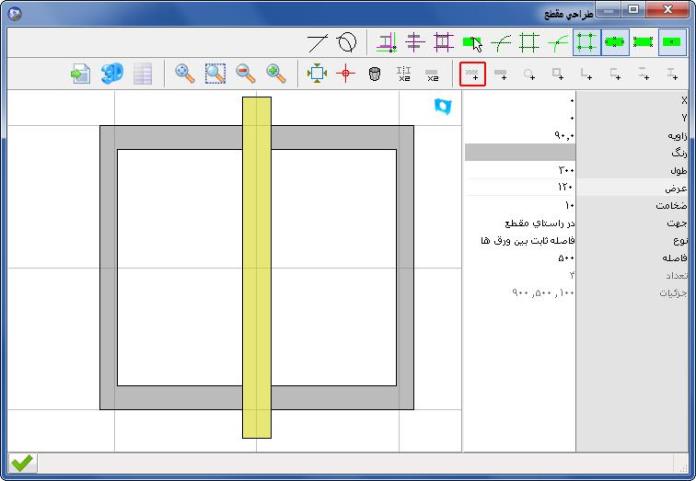The height and width of the screenshot is (481, 696).
Task: Select the zoom window tool
Action: pyautogui.click(x=215, y=74)
